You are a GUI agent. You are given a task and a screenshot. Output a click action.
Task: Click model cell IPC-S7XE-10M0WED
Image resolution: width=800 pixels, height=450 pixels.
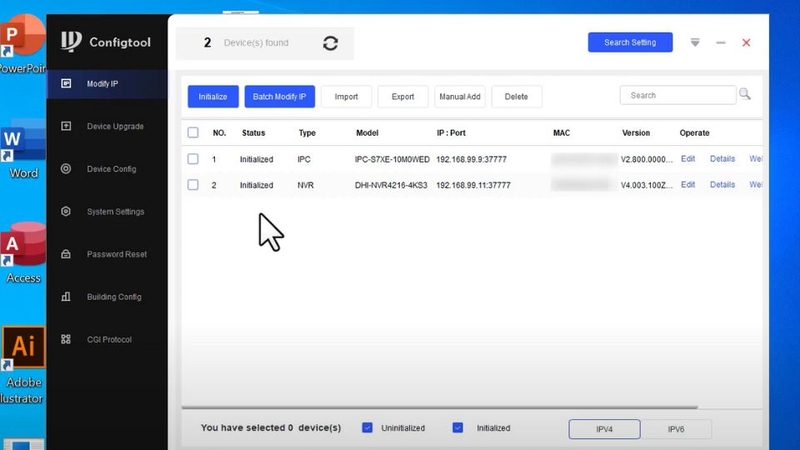tap(392, 159)
